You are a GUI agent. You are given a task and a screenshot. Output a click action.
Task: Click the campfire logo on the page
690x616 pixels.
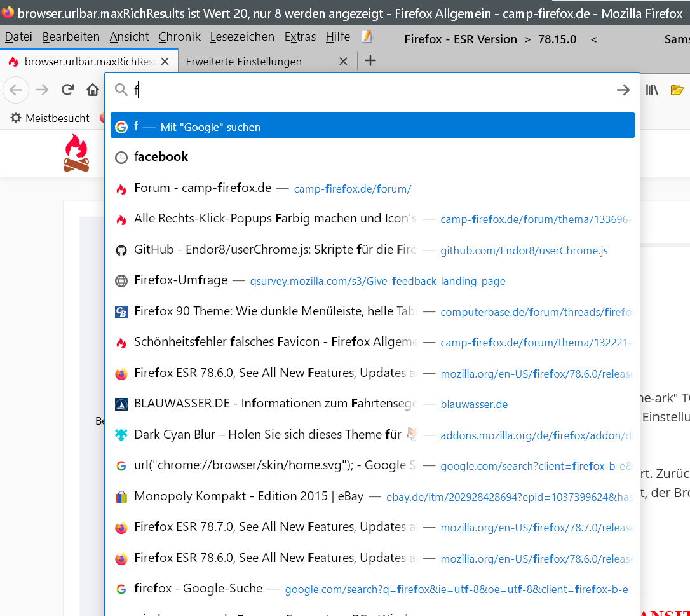(77, 153)
